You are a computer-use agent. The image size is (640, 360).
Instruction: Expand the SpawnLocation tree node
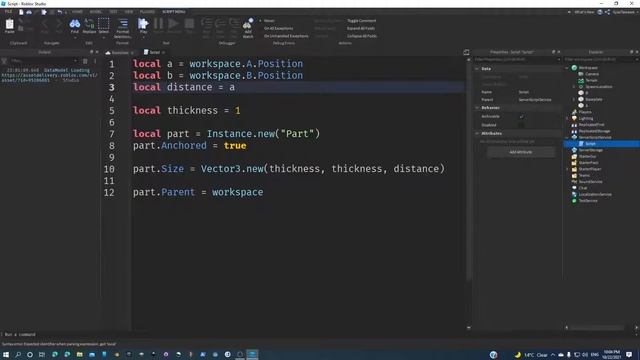point(574,87)
